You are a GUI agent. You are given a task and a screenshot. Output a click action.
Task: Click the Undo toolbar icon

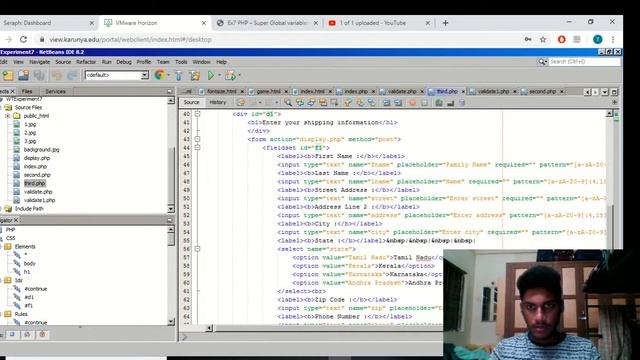pos(57,75)
